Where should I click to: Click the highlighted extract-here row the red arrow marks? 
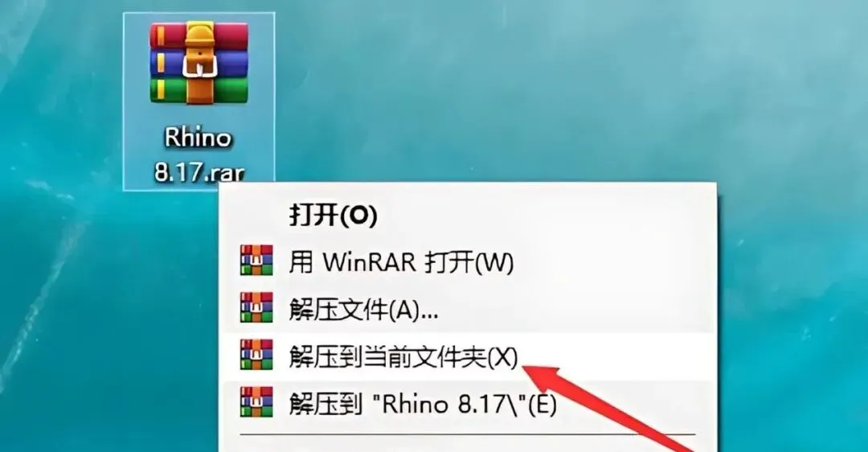tap(469, 356)
